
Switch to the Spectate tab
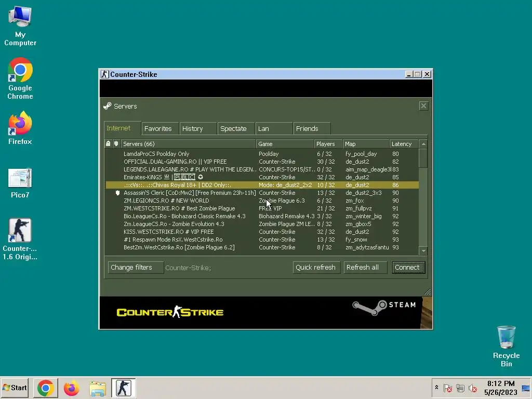click(236, 129)
